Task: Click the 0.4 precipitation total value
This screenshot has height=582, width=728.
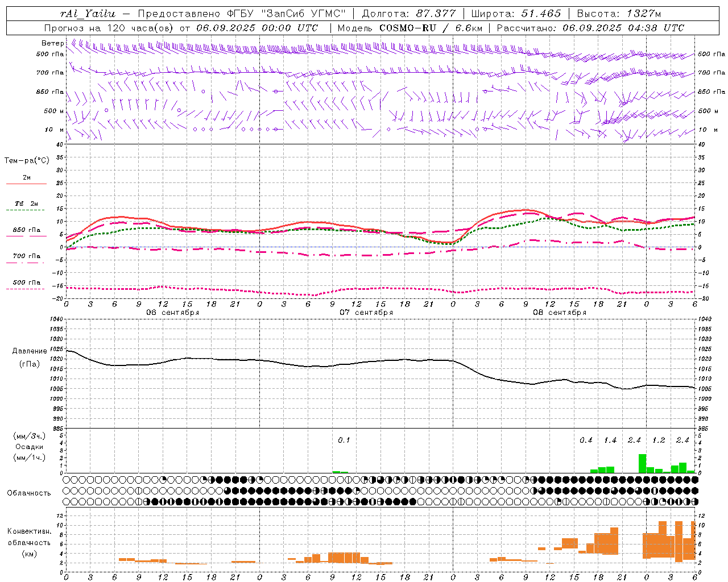Action: click(586, 440)
